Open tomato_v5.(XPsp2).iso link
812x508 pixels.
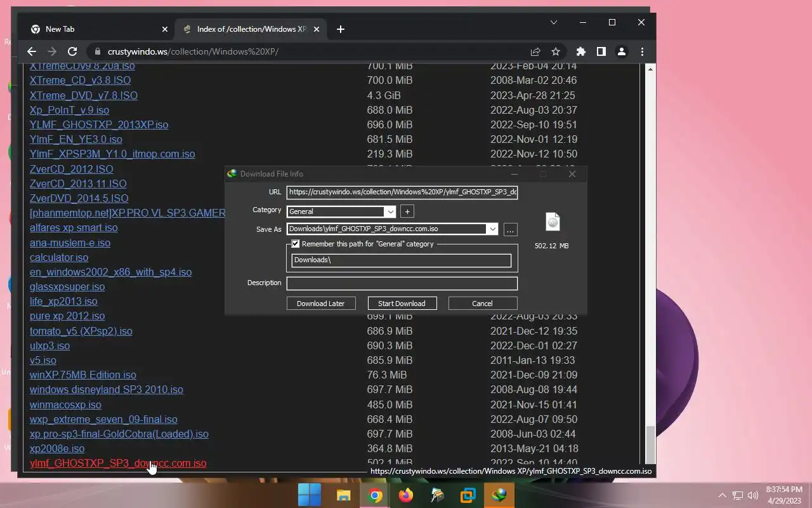[81, 331]
